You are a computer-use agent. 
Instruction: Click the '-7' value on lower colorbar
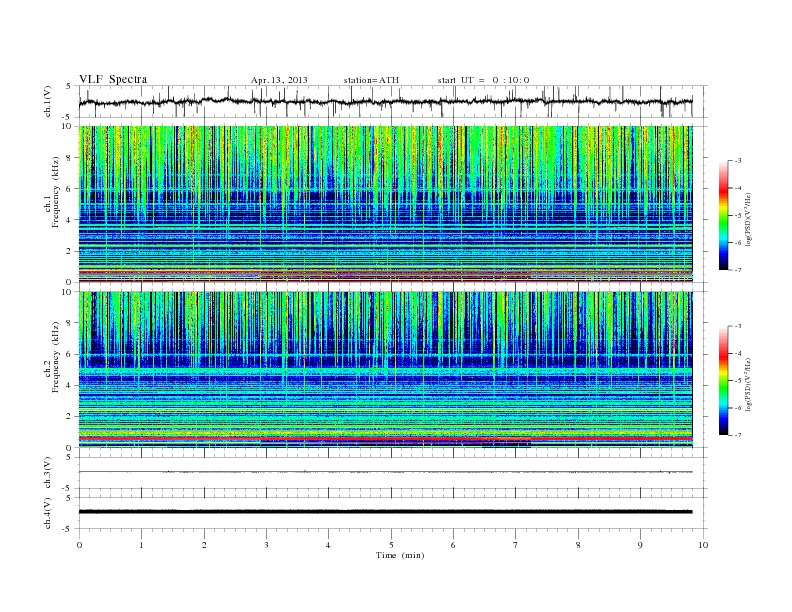[737, 435]
